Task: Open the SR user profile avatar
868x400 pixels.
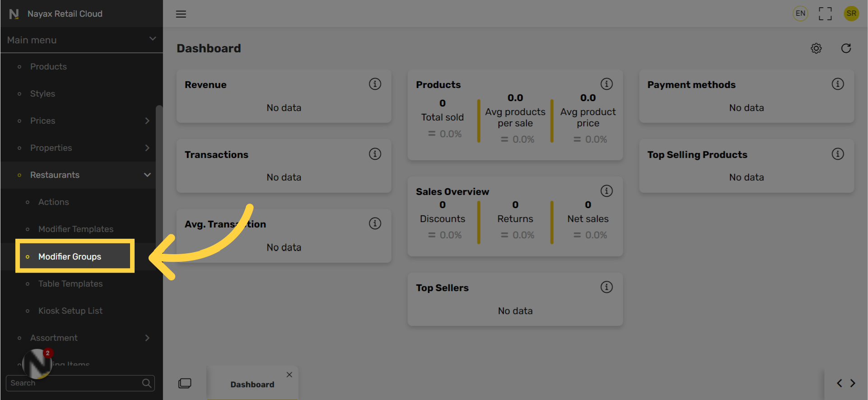Action: coord(851,14)
